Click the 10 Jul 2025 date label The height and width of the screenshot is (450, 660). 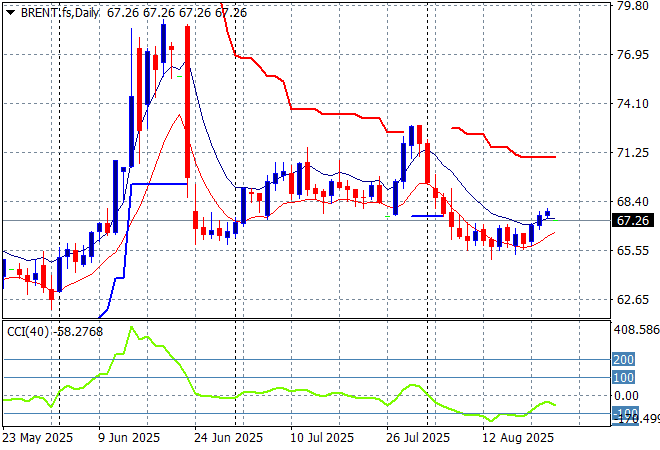(320, 437)
